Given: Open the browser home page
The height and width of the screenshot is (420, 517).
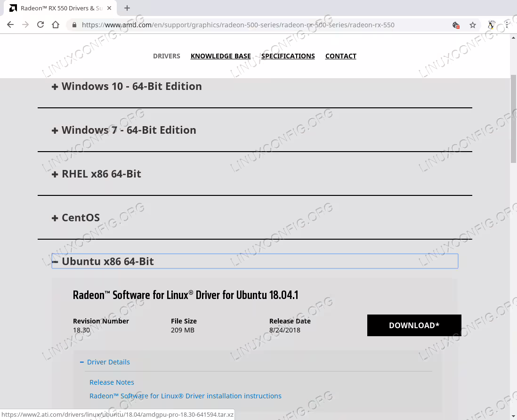Looking at the screenshot, I should click(56, 25).
